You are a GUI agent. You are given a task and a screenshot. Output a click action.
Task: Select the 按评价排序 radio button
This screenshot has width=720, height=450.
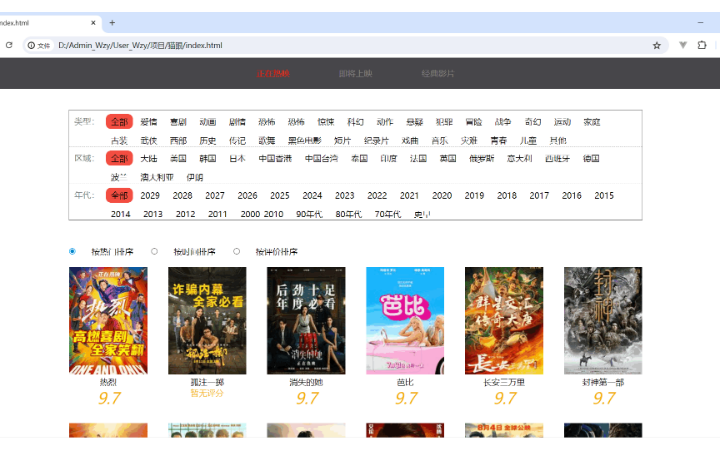236,251
